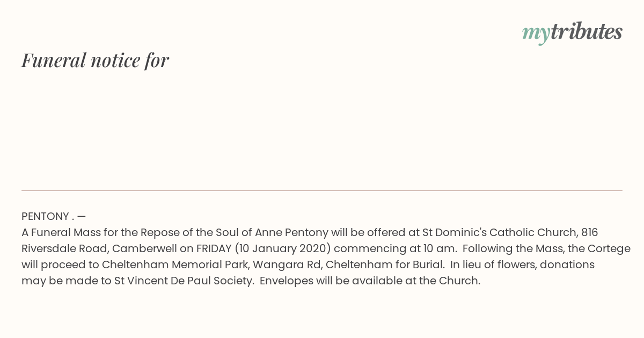Click the "PENTONY . —" surname line
644x338 pixels.
coord(54,216)
